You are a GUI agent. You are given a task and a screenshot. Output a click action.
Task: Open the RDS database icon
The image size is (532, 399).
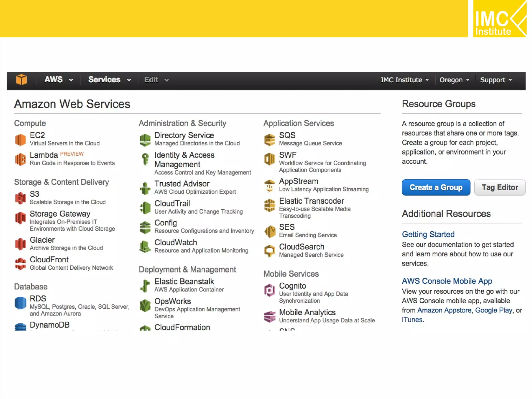pos(20,303)
